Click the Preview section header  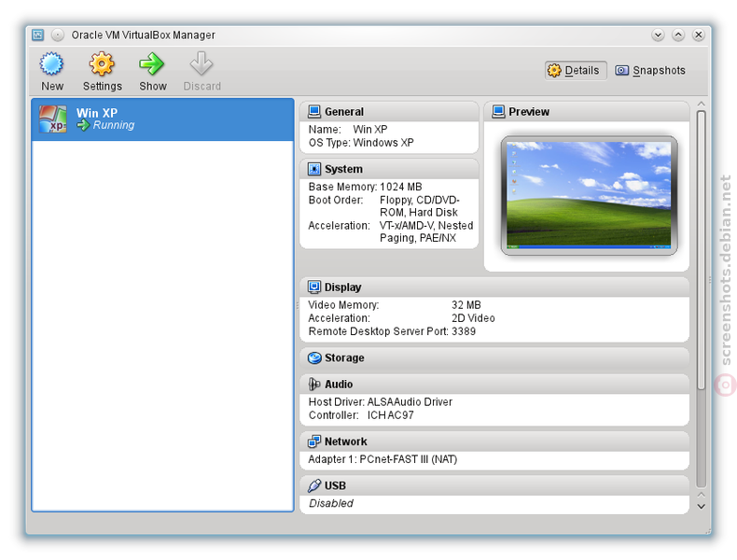(x=587, y=112)
